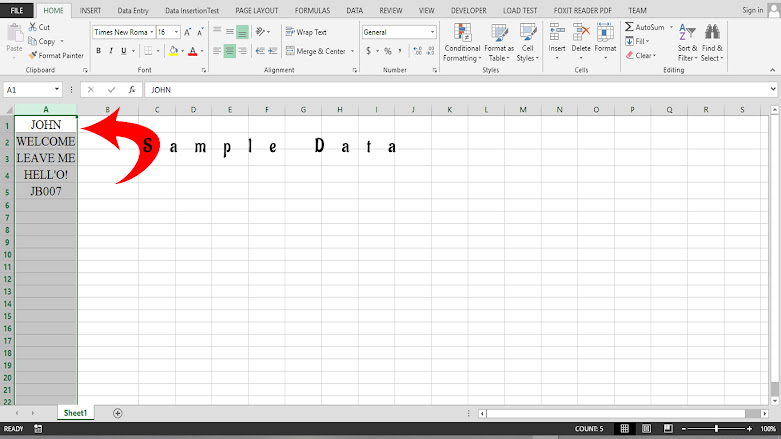Open Cell Styles gallery
The image size is (781, 439).
pyautogui.click(x=527, y=43)
